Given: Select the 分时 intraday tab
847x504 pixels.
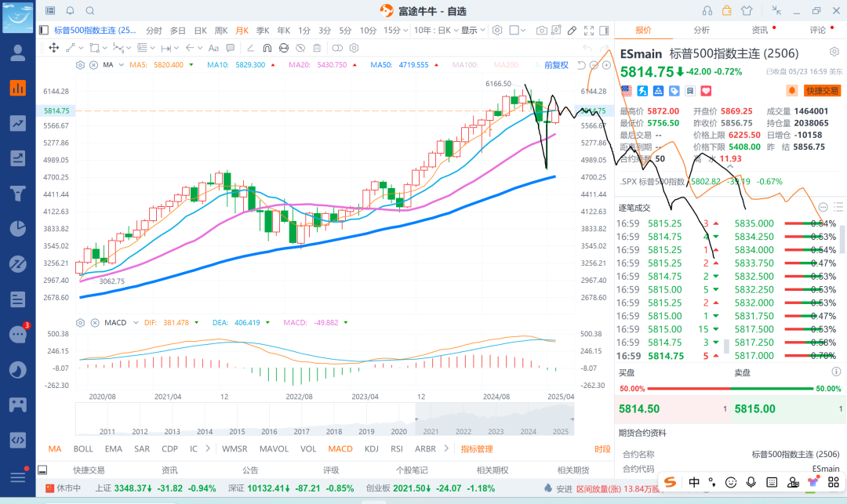Looking at the screenshot, I should coord(154,31).
